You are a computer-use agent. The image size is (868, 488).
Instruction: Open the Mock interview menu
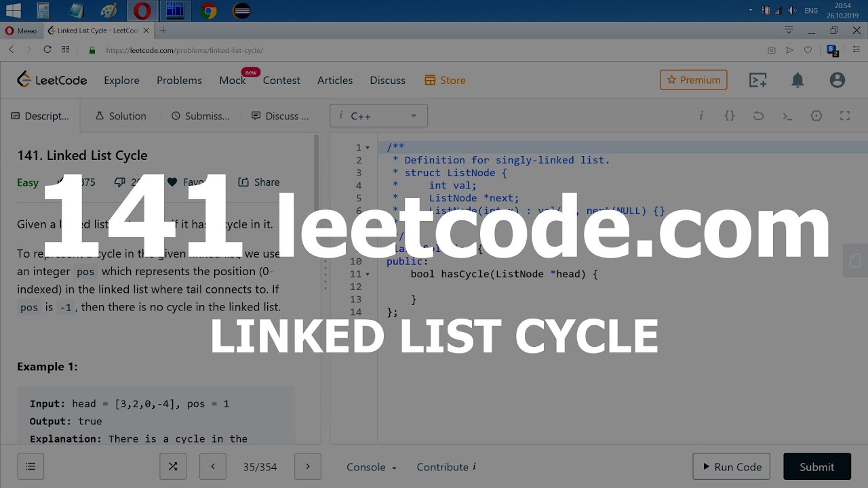[233, 80]
